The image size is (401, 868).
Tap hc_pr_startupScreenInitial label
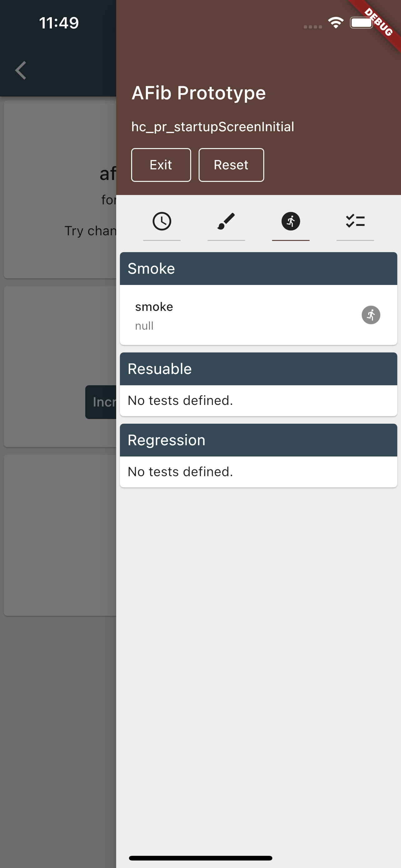coord(213,127)
